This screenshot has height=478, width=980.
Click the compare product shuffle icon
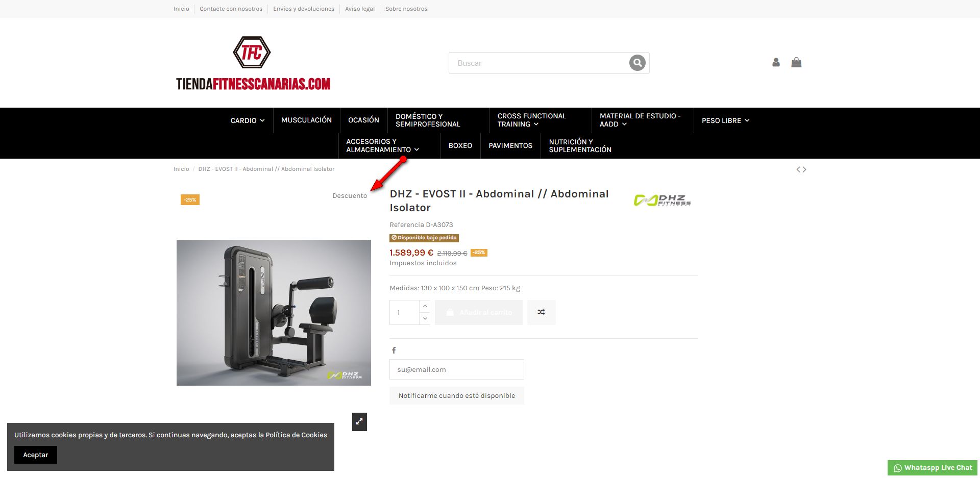pyautogui.click(x=541, y=312)
